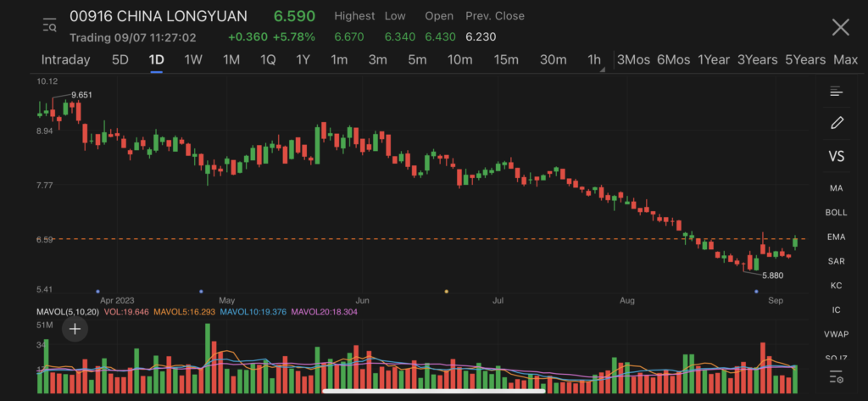Screen dimensions: 868x401
Task: Open the chart list panel icon
Action: [x=836, y=92]
